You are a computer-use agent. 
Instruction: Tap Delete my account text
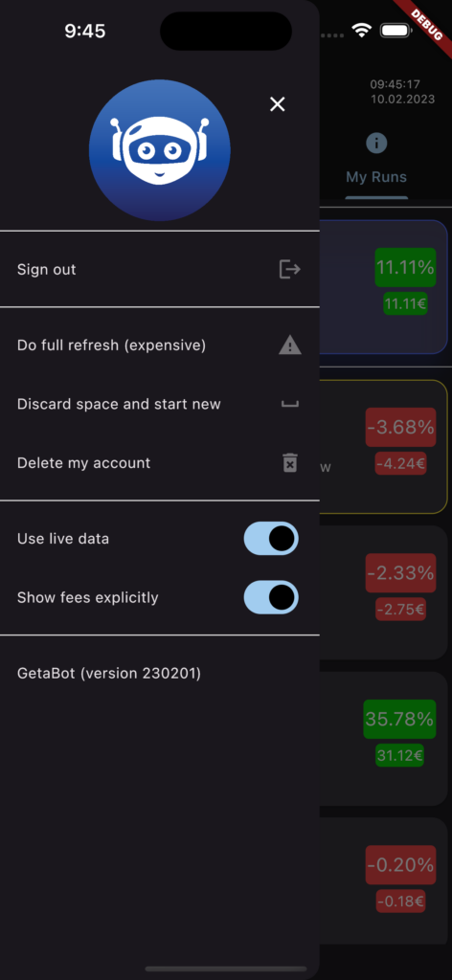point(83,463)
